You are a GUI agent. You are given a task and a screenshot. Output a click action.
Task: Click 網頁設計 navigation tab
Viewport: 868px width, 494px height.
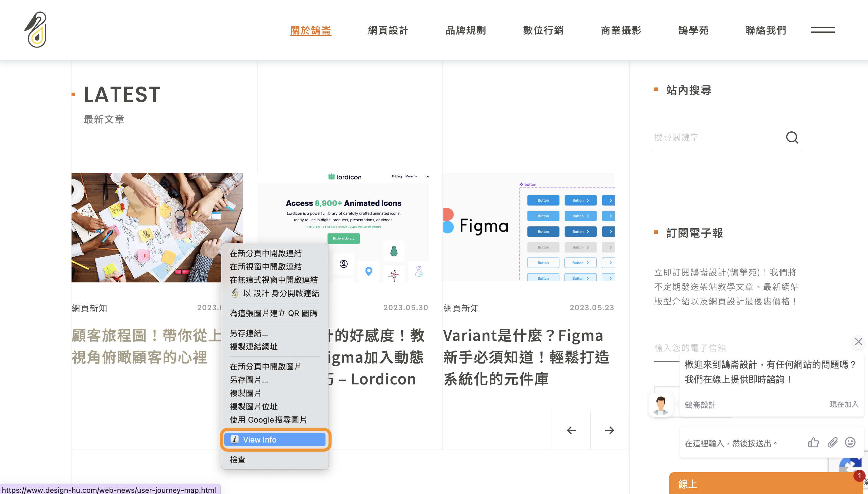(x=388, y=30)
